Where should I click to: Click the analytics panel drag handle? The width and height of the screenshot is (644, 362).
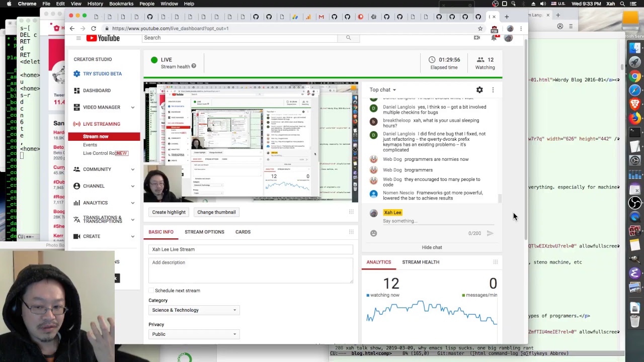[x=496, y=262]
